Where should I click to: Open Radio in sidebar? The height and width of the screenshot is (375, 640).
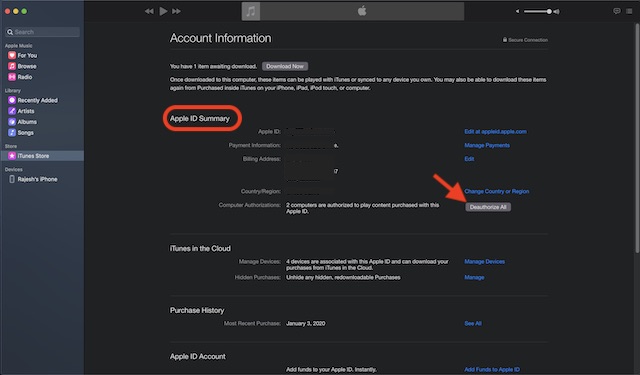tap(24, 77)
